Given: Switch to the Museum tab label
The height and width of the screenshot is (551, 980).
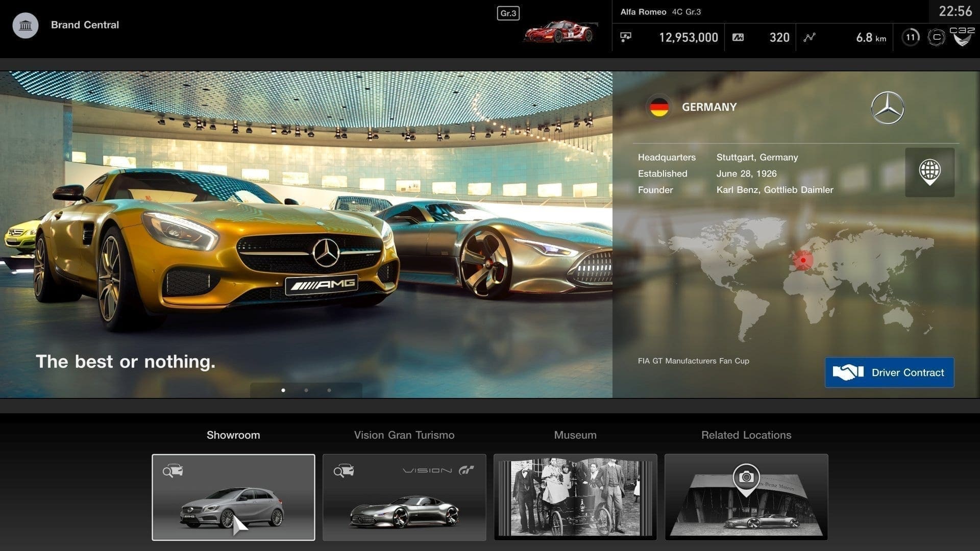Looking at the screenshot, I should click(x=575, y=435).
